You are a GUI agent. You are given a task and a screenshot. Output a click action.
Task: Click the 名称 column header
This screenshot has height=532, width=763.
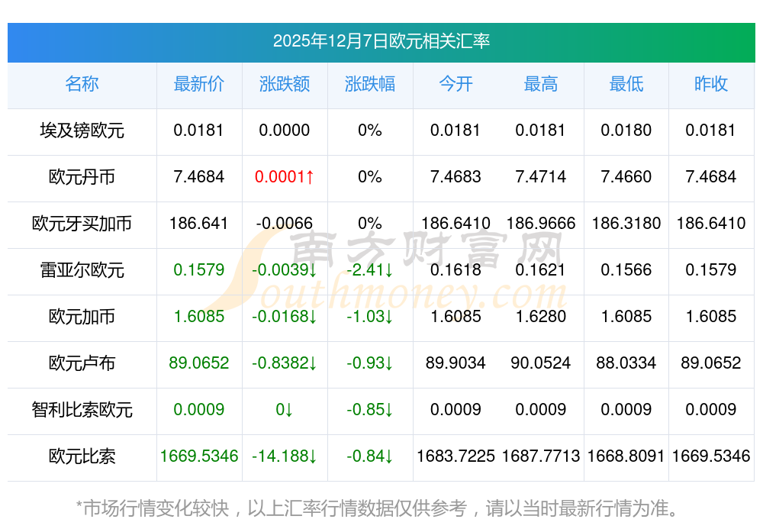pos(82,84)
